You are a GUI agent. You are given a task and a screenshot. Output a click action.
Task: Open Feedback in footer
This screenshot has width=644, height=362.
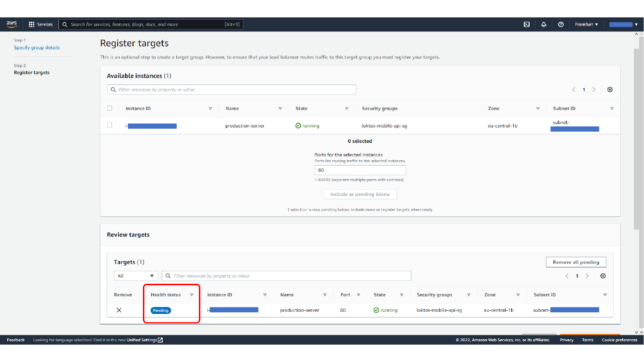16,340
